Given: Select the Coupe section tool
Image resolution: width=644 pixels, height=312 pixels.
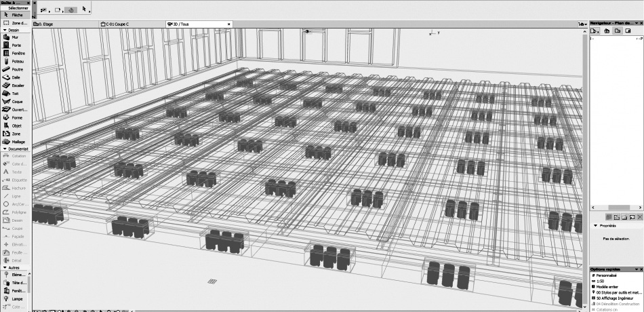Looking at the screenshot, I should tap(15, 229).
